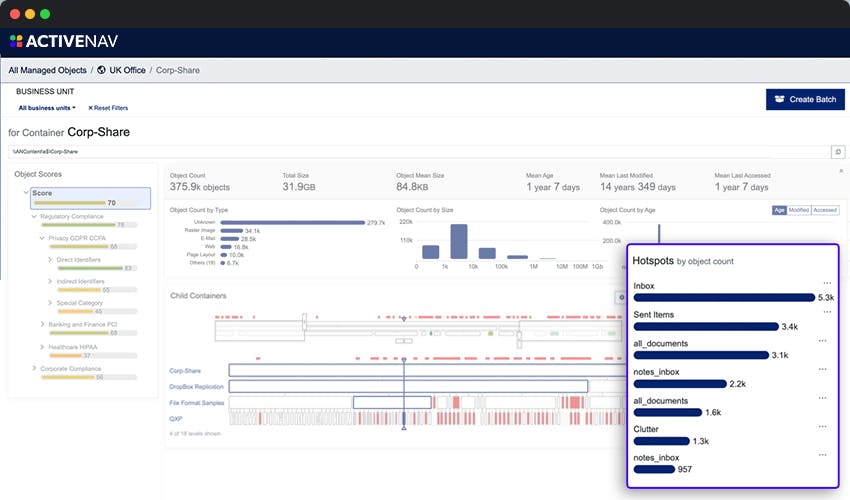Image resolution: width=850 pixels, height=500 pixels.
Task: Switch the age chart to Modified
Action: [799, 210]
